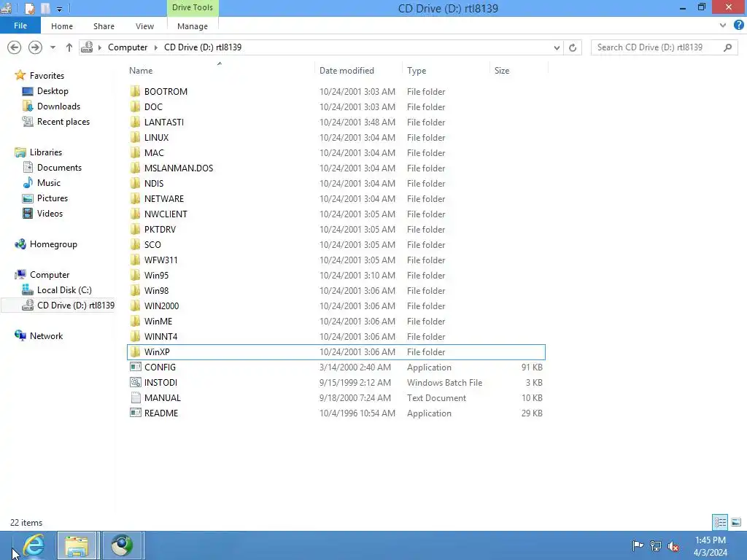The width and height of the screenshot is (747, 560).
Task: Open Pictures library in sidebar
Action: (x=53, y=198)
